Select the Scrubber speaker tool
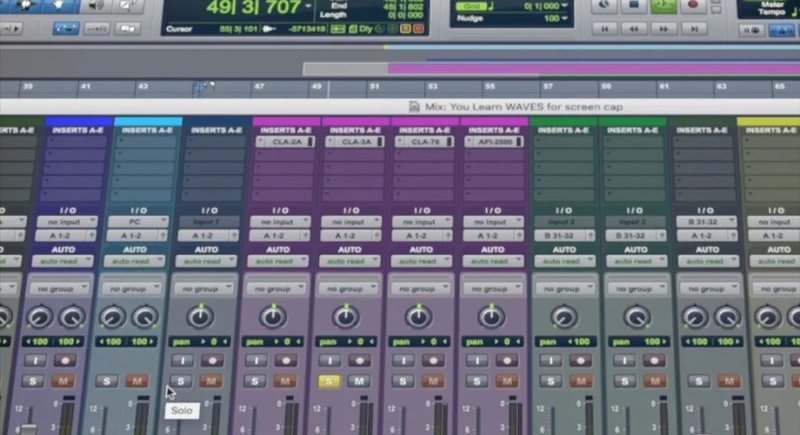The image size is (800, 435). [x=96, y=5]
